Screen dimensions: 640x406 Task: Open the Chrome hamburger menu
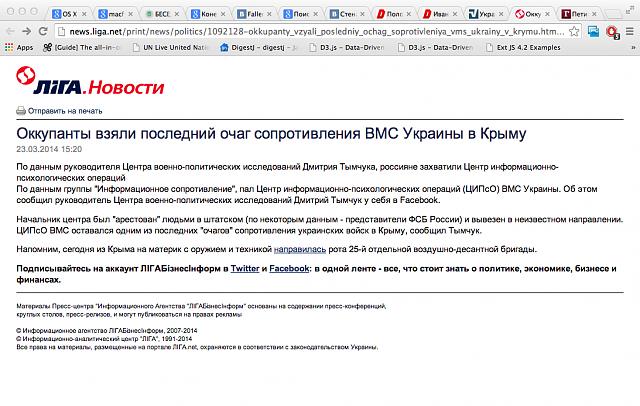pyautogui.click(x=630, y=31)
